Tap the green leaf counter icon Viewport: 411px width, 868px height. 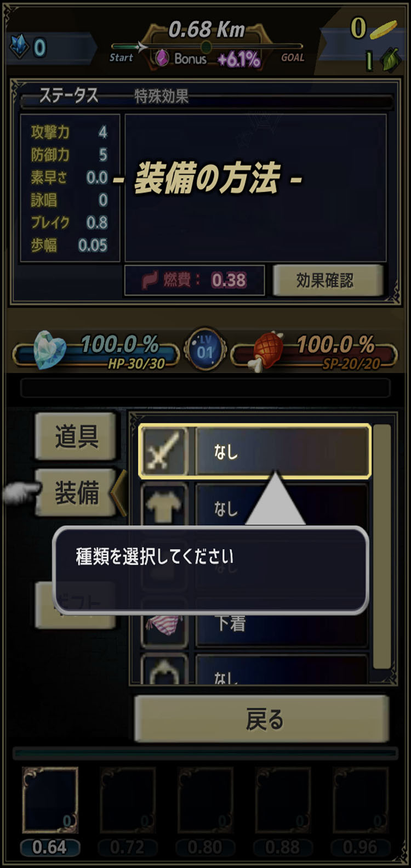(x=390, y=60)
